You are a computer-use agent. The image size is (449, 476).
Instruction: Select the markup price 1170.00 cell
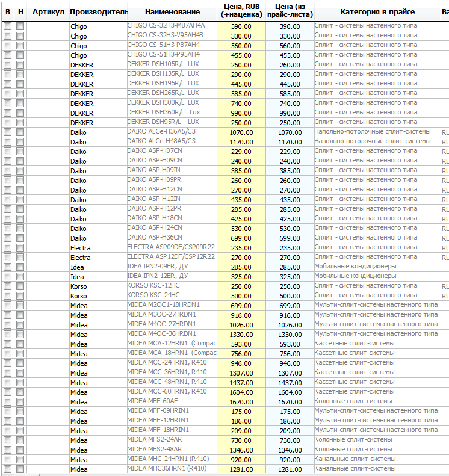tap(241, 142)
